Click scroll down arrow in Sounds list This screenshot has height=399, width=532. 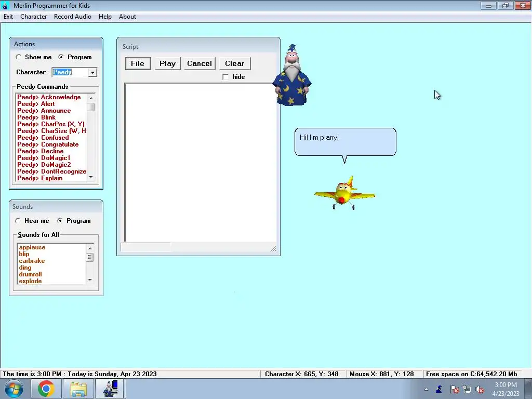point(89,280)
